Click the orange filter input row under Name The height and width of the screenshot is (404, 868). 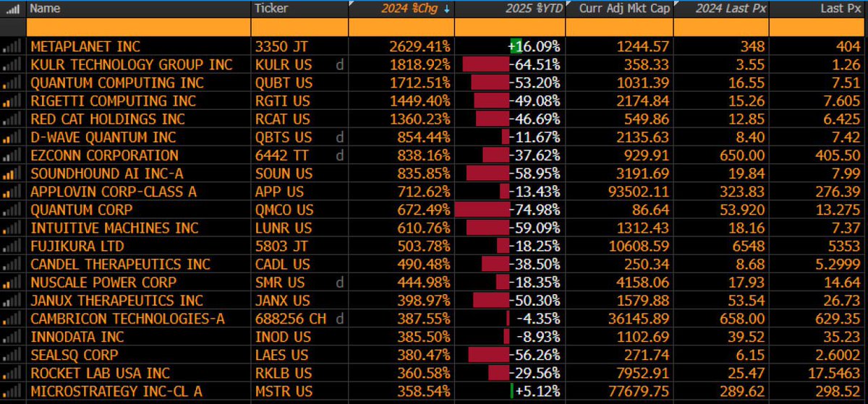tap(138, 27)
